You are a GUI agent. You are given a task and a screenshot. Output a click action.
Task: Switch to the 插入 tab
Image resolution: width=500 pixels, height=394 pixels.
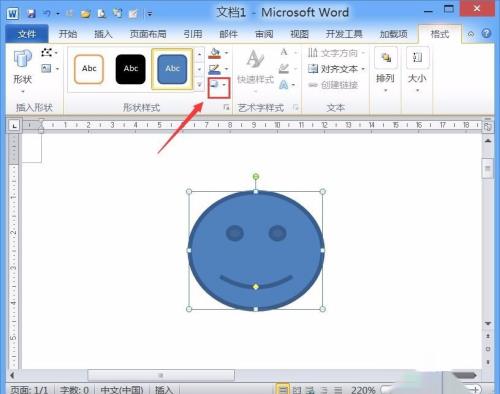103,34
